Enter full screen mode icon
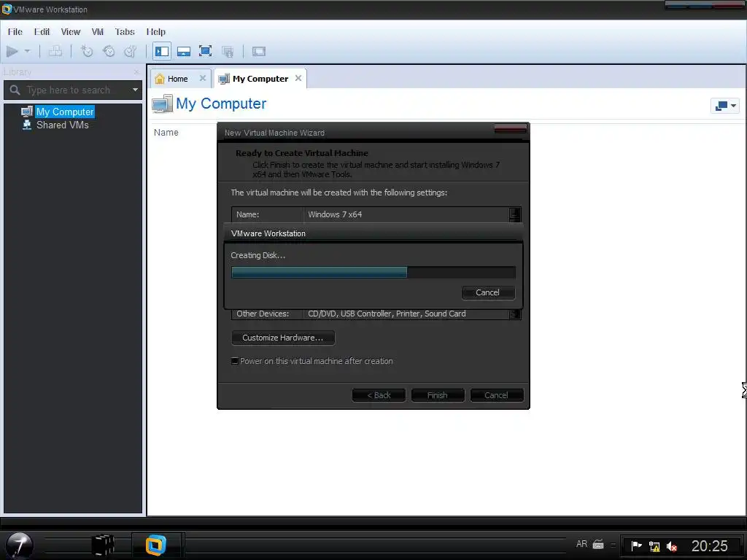The image size is (747, 560). coord(205,51)
